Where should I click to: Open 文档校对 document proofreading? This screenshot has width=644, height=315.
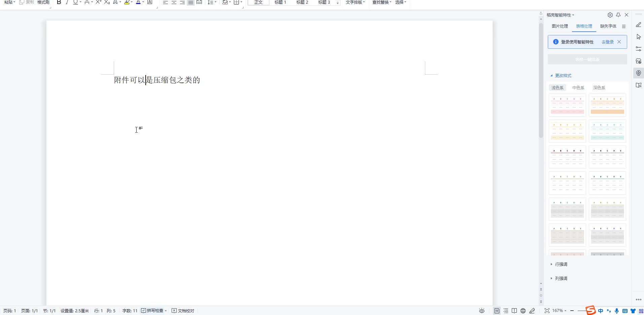tap(183, 311)
